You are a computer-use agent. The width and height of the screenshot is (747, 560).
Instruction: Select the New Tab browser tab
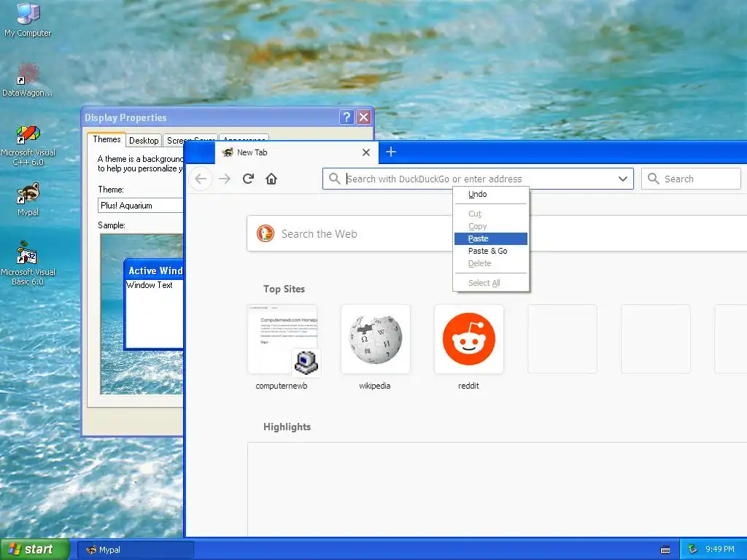tap(296, 152)
